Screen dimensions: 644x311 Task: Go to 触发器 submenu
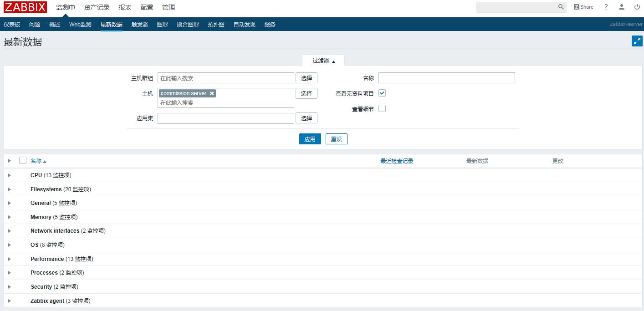pyautogui.click(x=140, y=25)
